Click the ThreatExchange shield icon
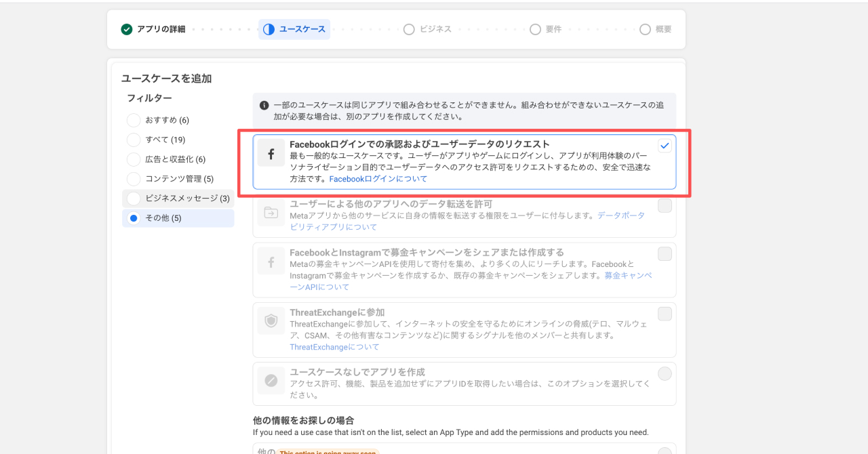868x454 pixels. [271, 321]
